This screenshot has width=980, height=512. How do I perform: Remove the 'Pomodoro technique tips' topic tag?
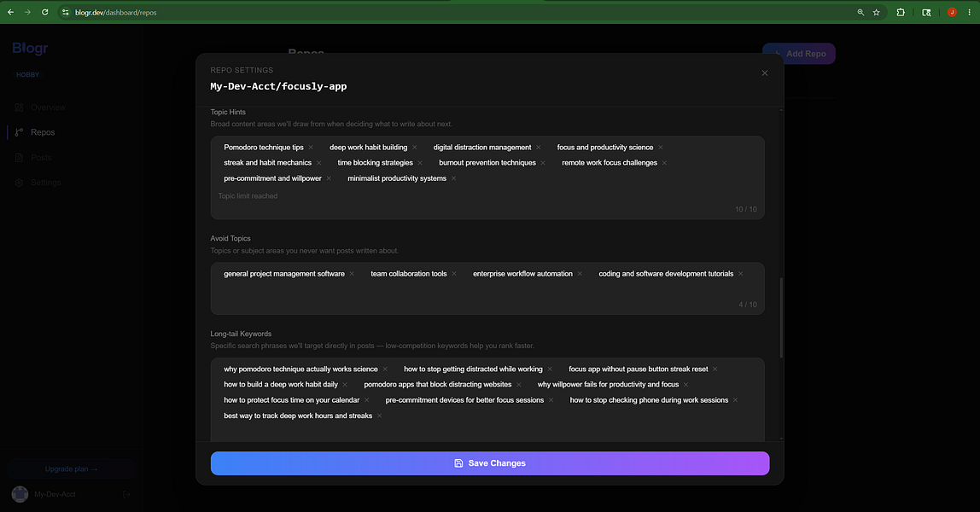311,148
